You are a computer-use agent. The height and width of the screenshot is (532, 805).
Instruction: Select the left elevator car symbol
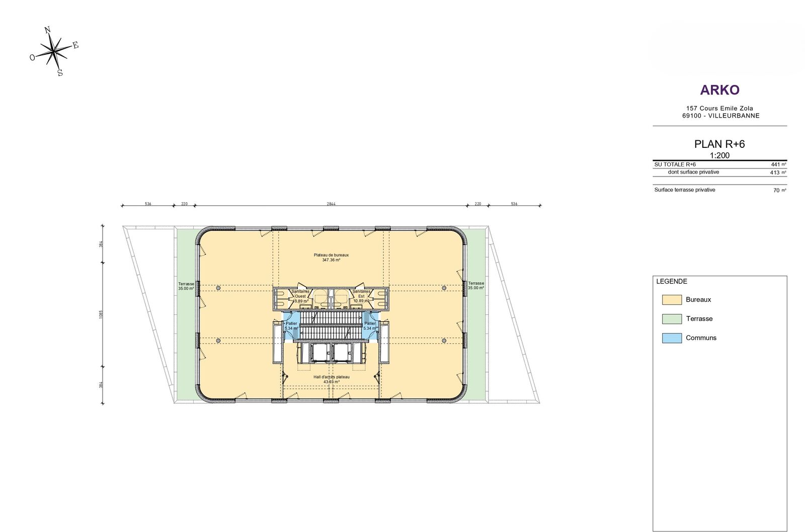click(x=319, y=353)
